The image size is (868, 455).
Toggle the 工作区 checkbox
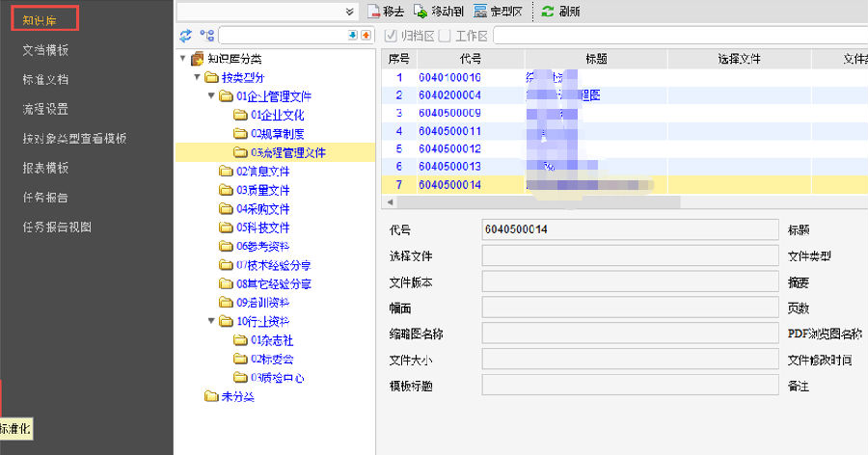coord(444,36)
